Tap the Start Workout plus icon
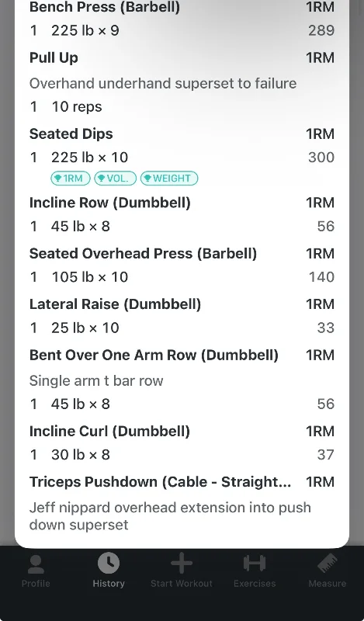This screenshot has width=364, height=621. click(182, 564)
